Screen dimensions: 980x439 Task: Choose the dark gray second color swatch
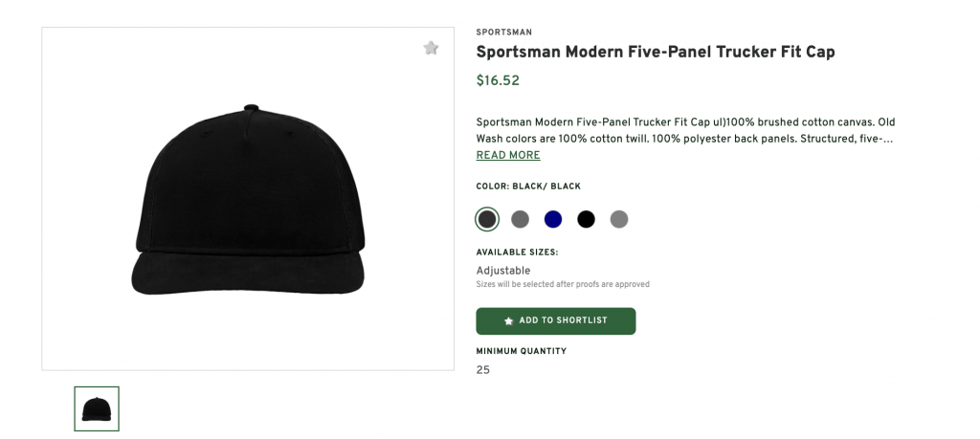point(520,219)
